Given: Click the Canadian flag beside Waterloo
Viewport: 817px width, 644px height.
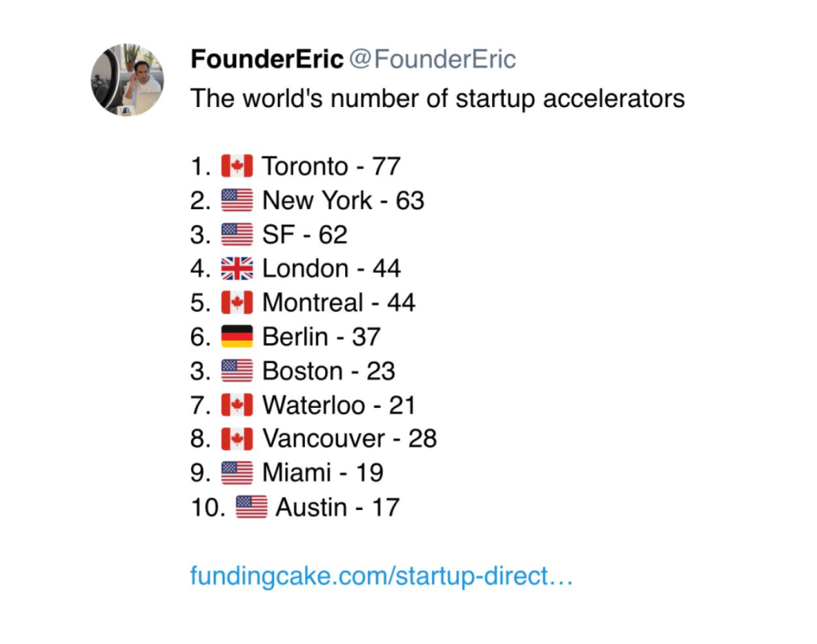Looking at the screenshot, I should coord(236,405).
